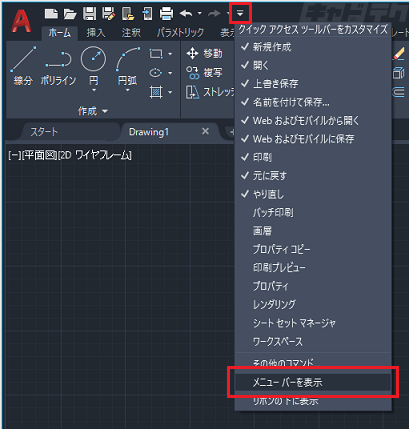Click the Move (移動) tool icon

(192, 53)
